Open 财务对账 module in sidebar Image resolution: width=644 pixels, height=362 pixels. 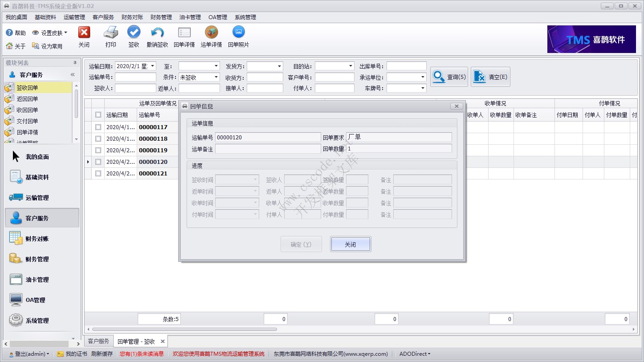pos(42,239)
